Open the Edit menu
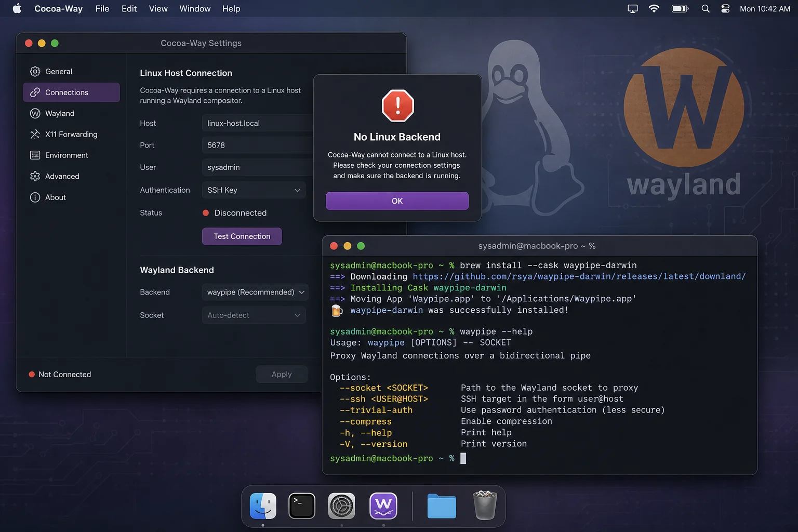The height and width of the screenshot is (532, 798). pos(129,8)
